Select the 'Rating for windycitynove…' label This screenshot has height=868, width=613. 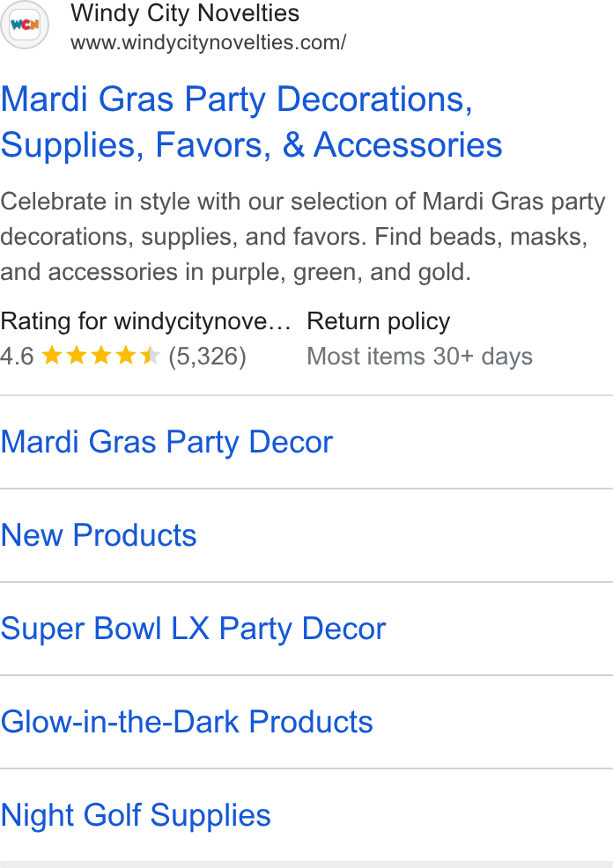click(x=145, y=321)
